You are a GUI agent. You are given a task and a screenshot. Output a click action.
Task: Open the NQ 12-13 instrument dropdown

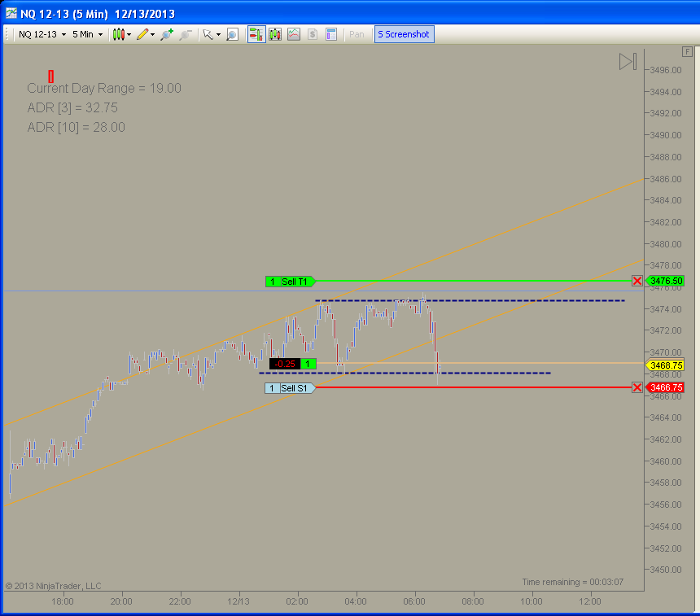click(x=42, y=34)
